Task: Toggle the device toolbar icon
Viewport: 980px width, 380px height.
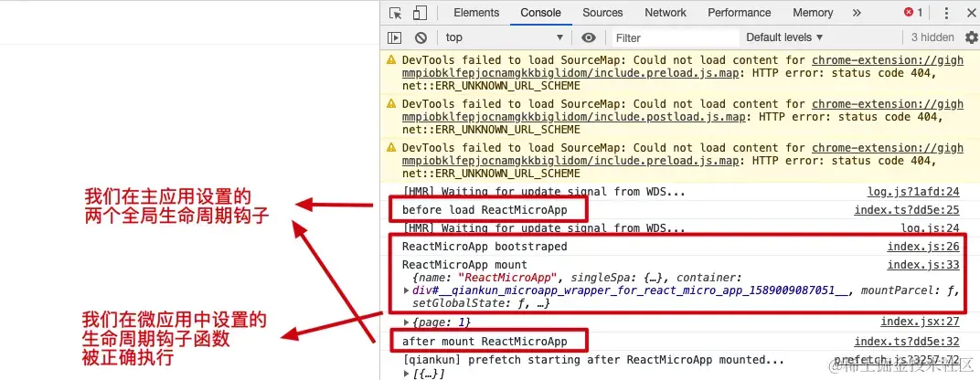Action: click(420, 13)
